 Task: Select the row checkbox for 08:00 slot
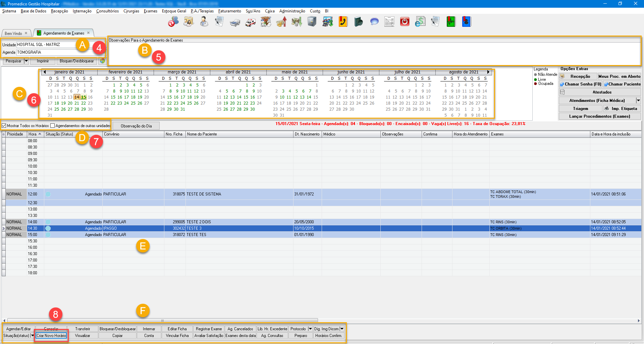point(4,141)
